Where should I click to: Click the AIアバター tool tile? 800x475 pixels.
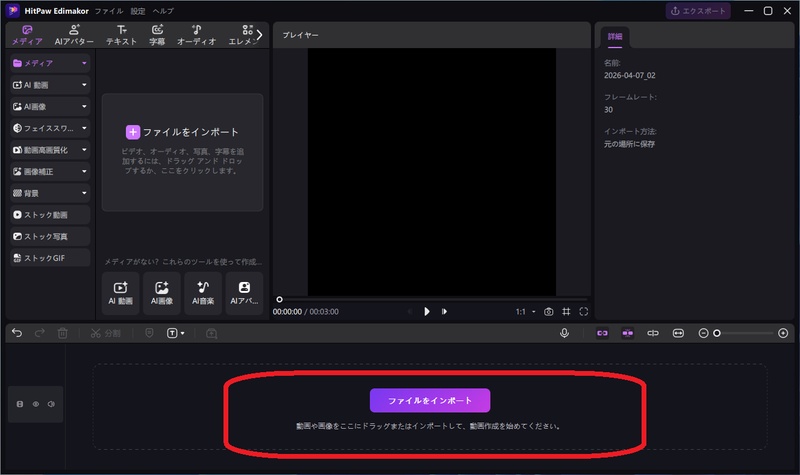(244, 293)
